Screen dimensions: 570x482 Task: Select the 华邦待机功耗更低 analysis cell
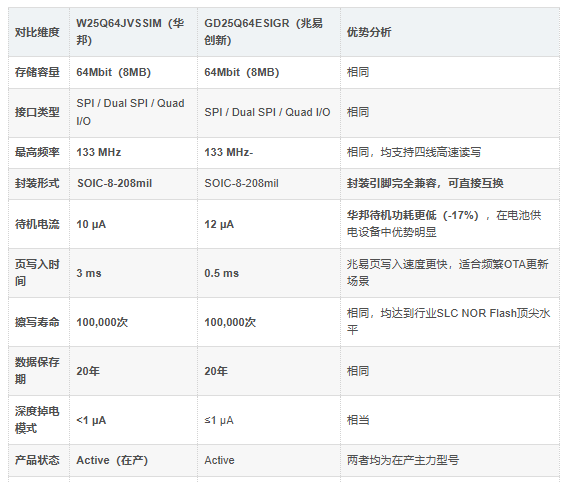[450, 224]
